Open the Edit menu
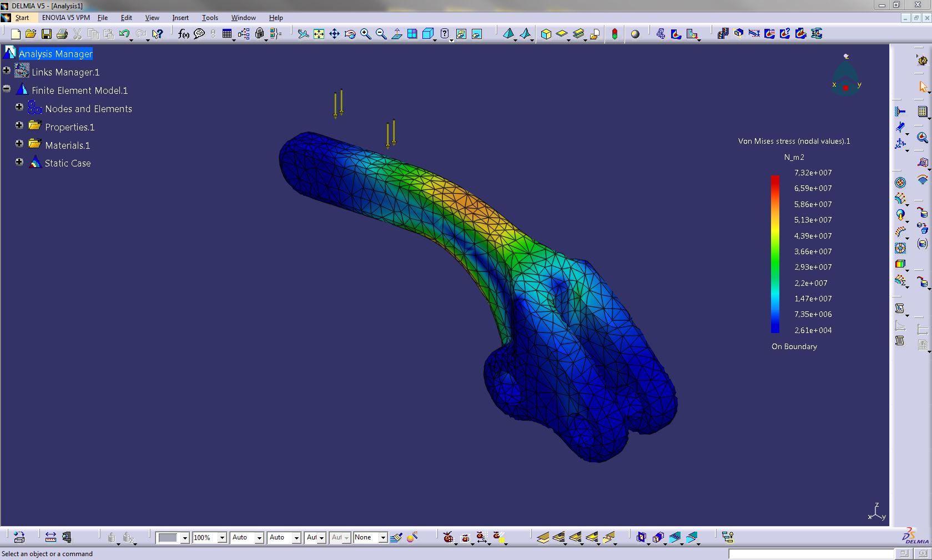The image size is (932, 560). [x=127, y=18]
